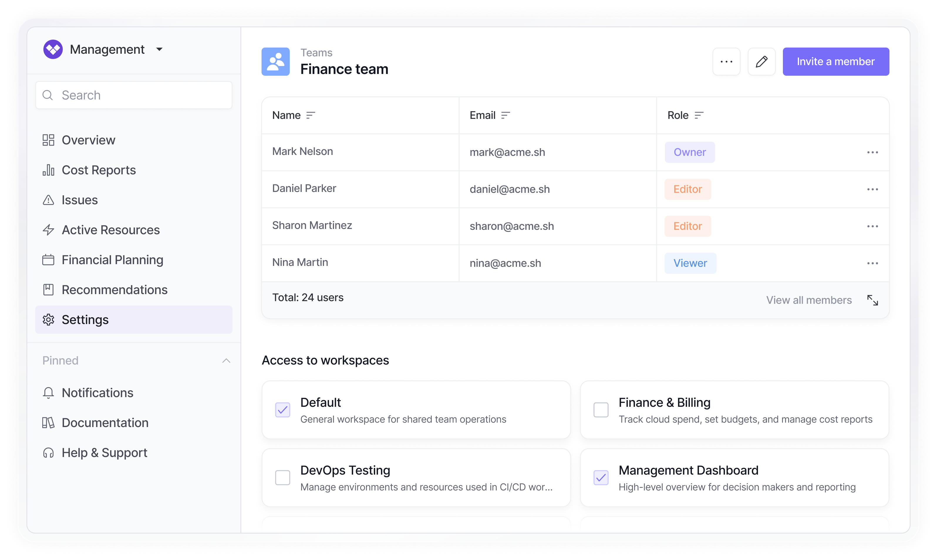Open the Daniel Parker Editor role badge
The image size is (937, 560).
(x=687, y=189)
